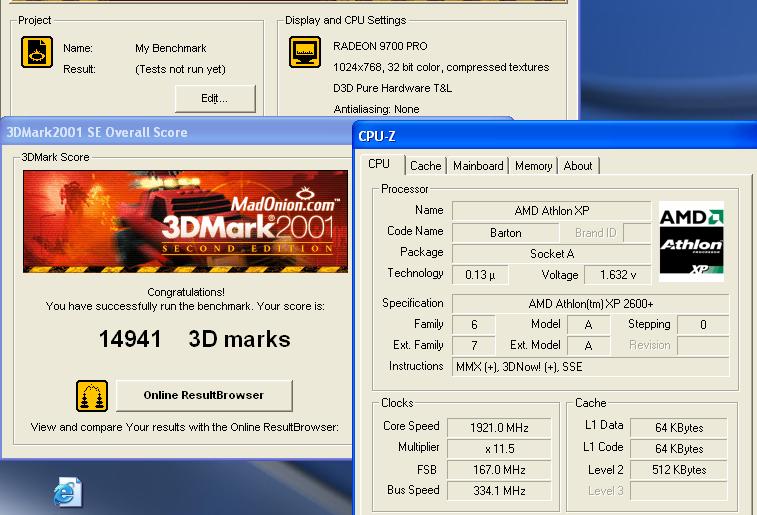This screenshot has width=757, height=515.
Task: Click the 'D3D Pure Hardware T&L' text
Action: (393, 88)
